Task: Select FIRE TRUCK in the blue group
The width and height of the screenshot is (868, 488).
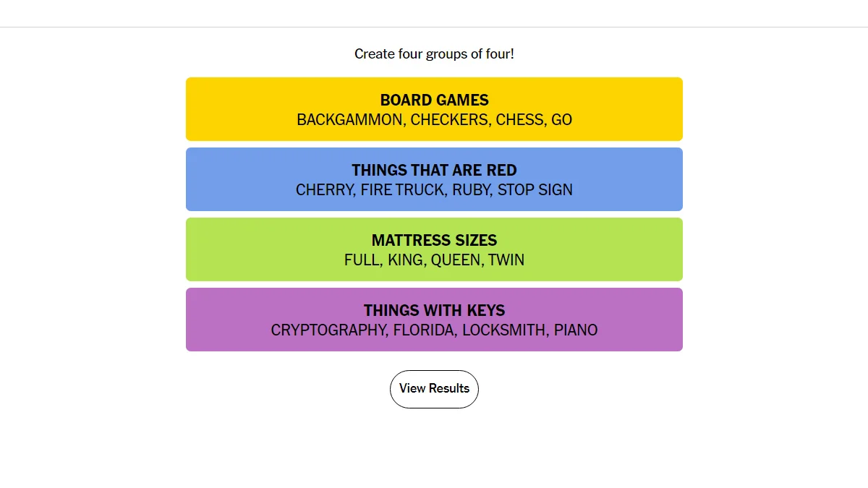Action: [x=401, y=190]
